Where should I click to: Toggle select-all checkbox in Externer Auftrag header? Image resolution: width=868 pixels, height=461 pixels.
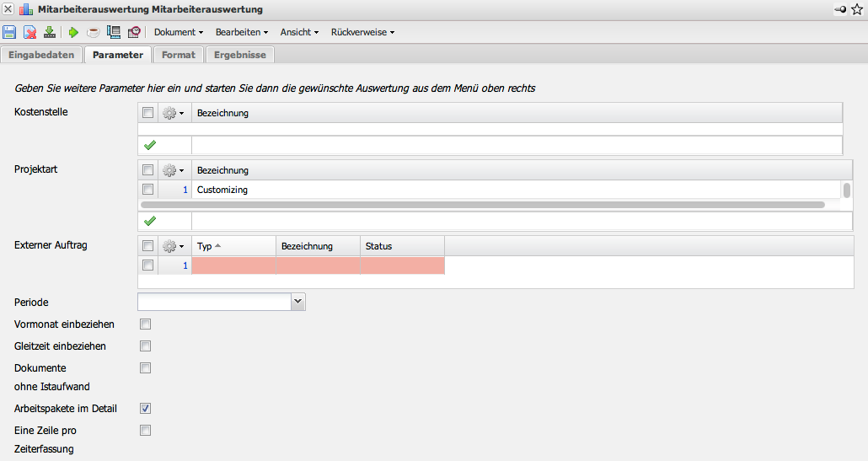(147, 246)
